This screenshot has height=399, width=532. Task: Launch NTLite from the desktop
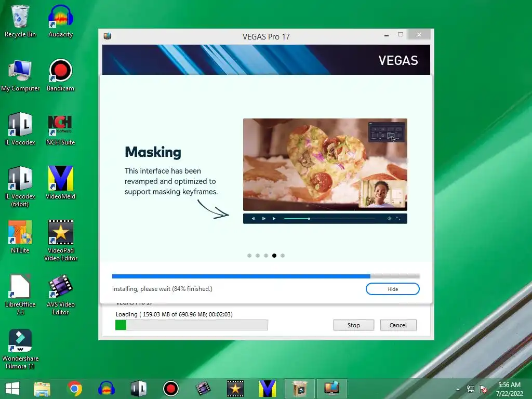pyautogui.click(x=20, y=237)
